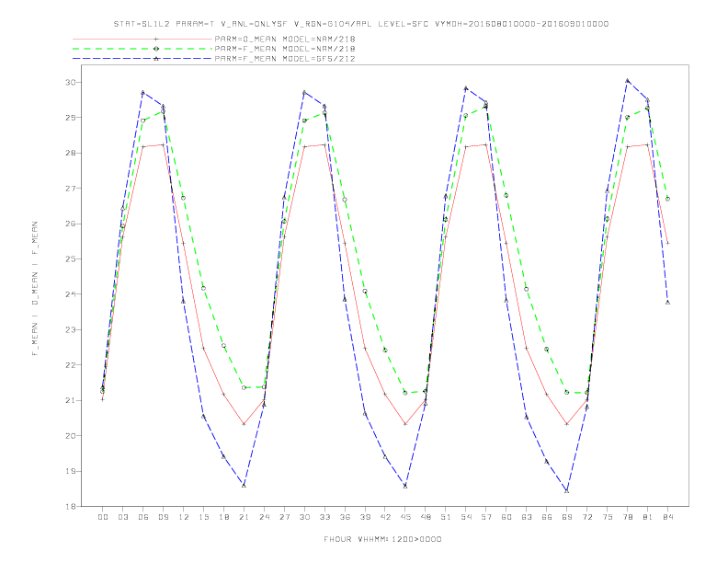The width and height of the screenshot is (728, 563).
Task: Click y-axis tick label 26
Action: click(71, 224)
